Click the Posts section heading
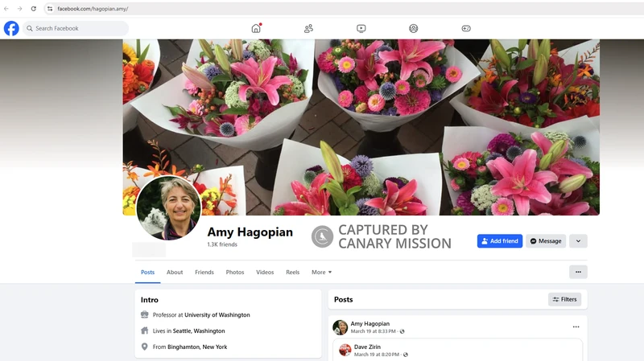 coord(344,299)
